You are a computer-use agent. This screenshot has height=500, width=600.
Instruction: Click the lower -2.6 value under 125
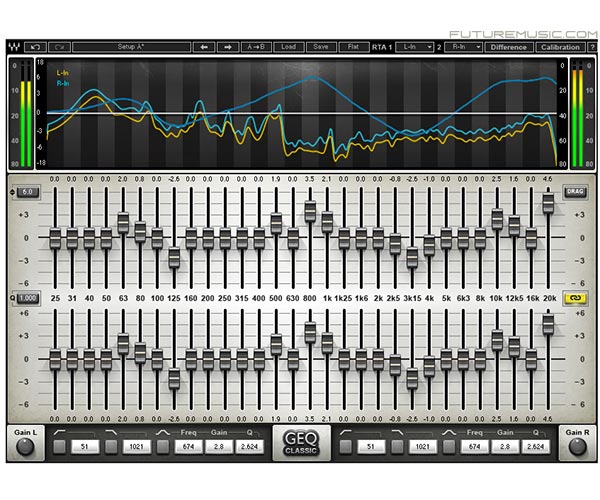[x=173, y=419]
